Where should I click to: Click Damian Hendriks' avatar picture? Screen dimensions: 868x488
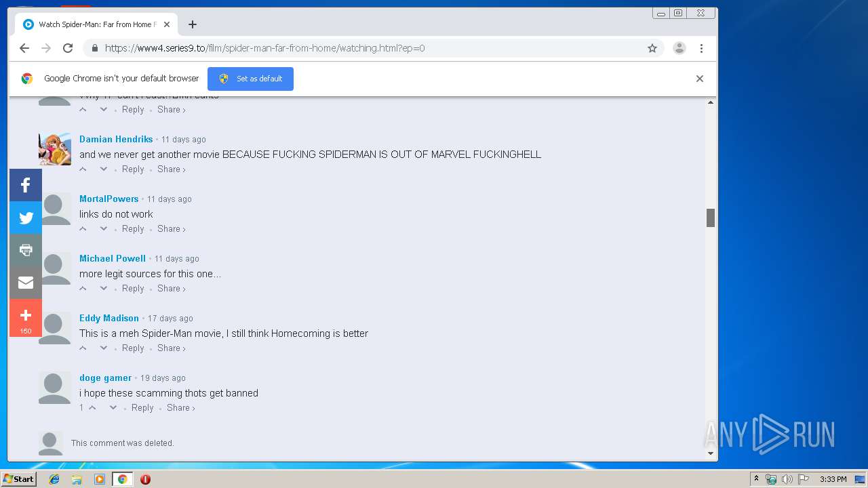55,149
